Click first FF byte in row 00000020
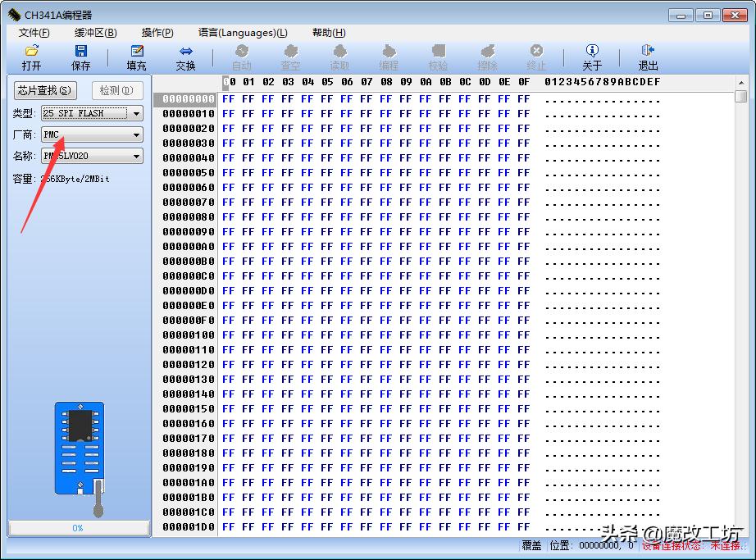Viewport: 756px width, 560px height. (x=229, y=129)
